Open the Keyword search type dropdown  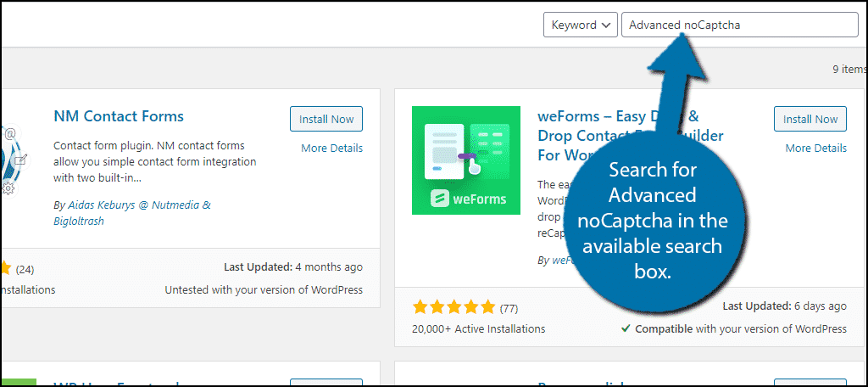[580, 25]
